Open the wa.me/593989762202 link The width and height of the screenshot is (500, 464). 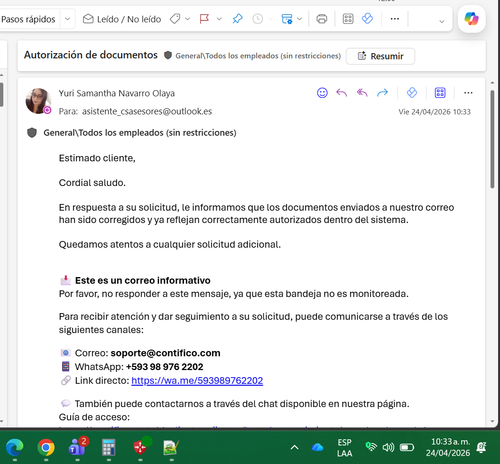click(197, 381)
